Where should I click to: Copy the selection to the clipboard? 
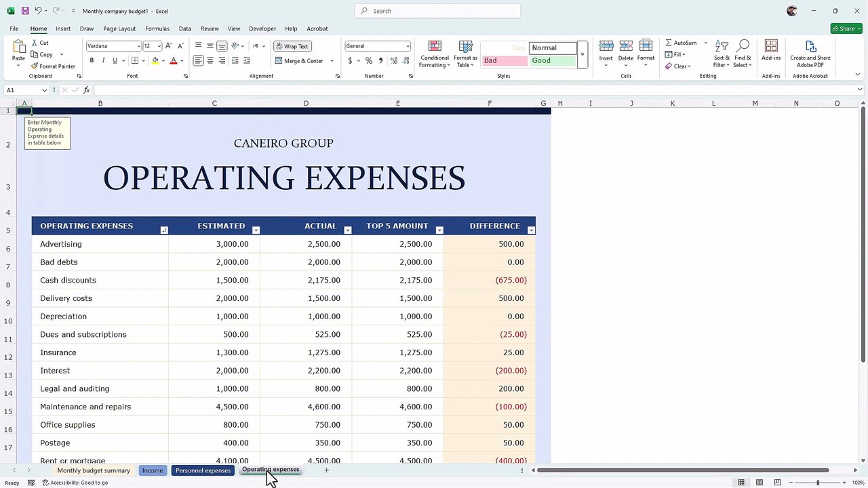pos(42,54)
